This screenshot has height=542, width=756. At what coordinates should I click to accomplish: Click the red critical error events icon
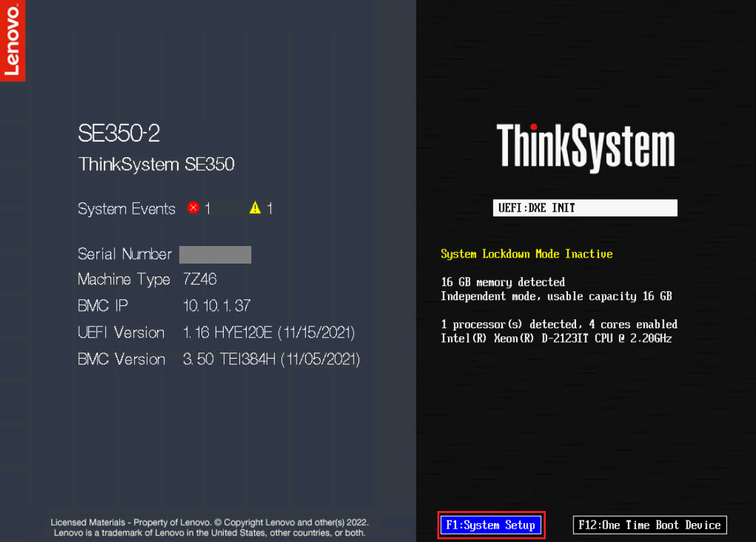[193, 208]
